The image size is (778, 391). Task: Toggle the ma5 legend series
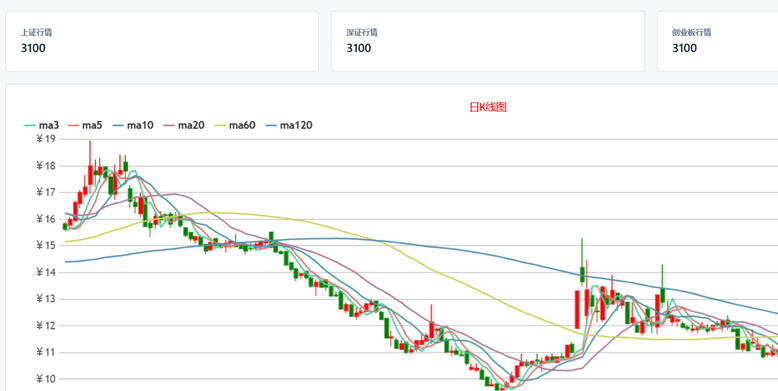[x=85, y=126]
